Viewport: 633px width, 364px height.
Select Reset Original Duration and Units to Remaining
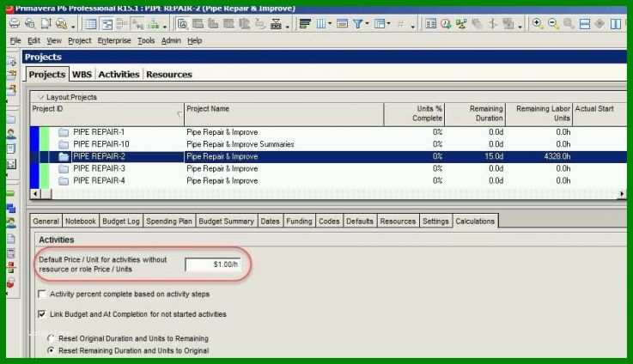click(x=51, y=338)
